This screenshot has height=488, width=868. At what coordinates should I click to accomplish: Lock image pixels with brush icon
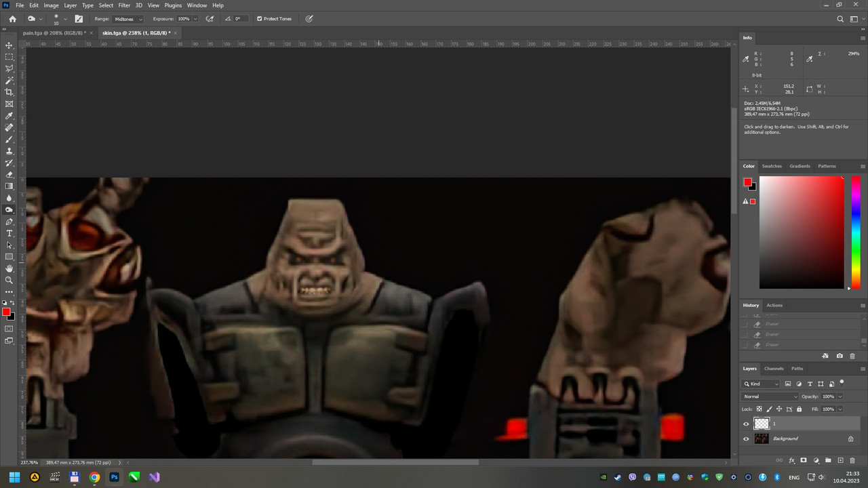769,409
